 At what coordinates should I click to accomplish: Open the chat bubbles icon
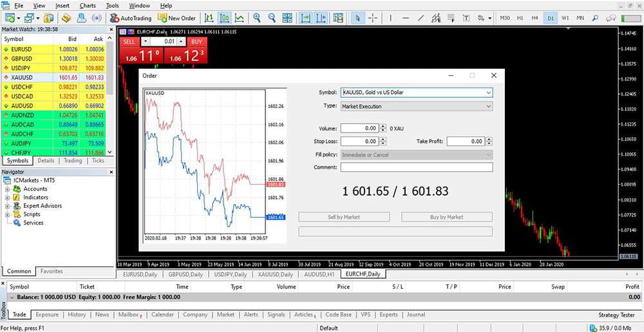click(611, 18)
